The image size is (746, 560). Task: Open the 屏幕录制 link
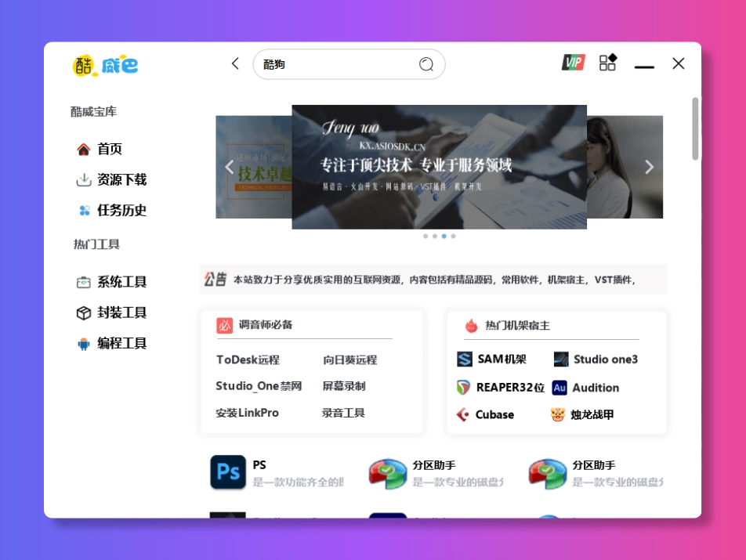(x=344, y=386)
